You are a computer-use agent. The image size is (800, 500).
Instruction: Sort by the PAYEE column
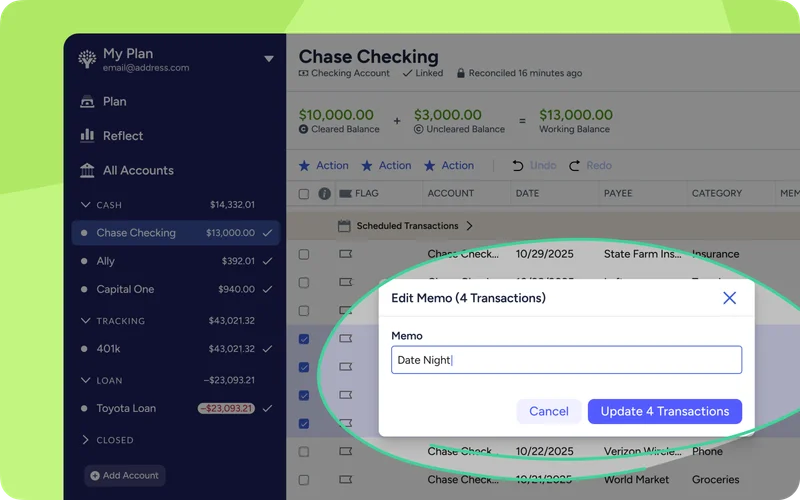tap(618, 193)
